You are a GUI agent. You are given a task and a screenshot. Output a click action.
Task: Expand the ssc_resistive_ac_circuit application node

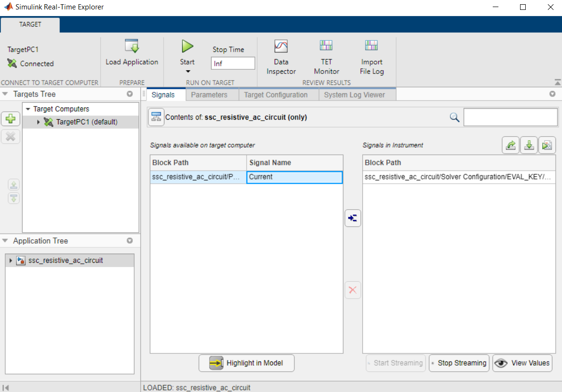point(10,260)
